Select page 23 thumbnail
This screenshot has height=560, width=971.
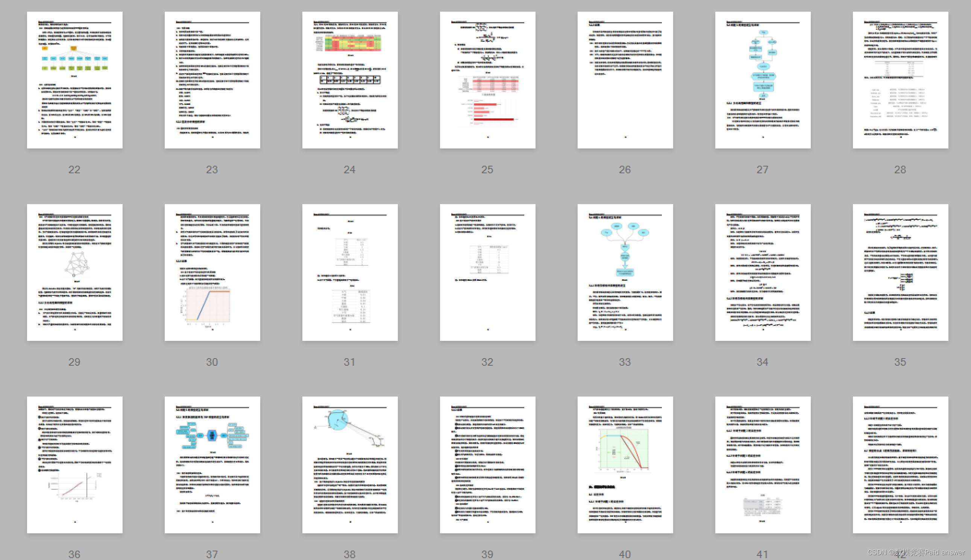(212, 80)
